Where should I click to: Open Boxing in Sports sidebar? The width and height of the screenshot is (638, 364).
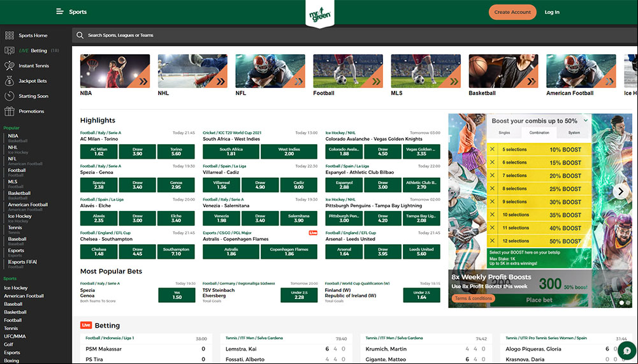[11, 361]
